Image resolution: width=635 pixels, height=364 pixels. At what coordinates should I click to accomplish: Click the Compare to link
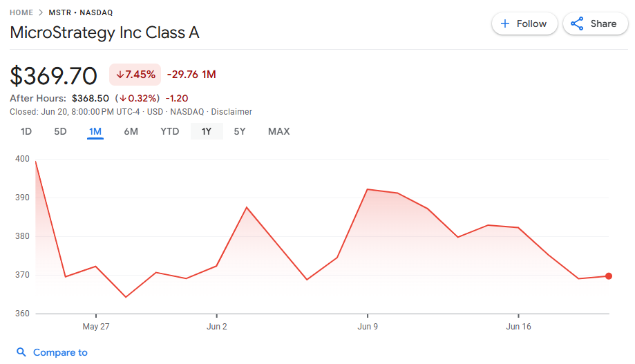60,352
